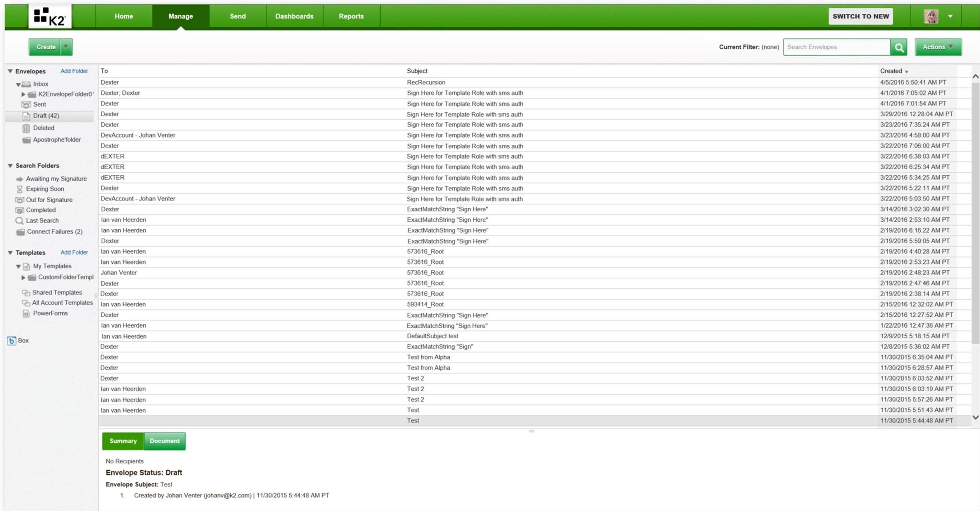Click the Inbox folder icon
The width and height of the screenshot is (980, 511).
(26, 84)
